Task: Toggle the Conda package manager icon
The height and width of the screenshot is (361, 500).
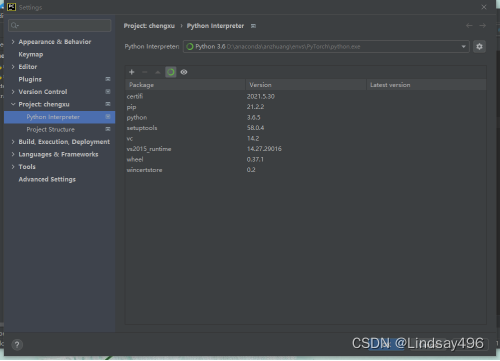Action: [171, 72]
